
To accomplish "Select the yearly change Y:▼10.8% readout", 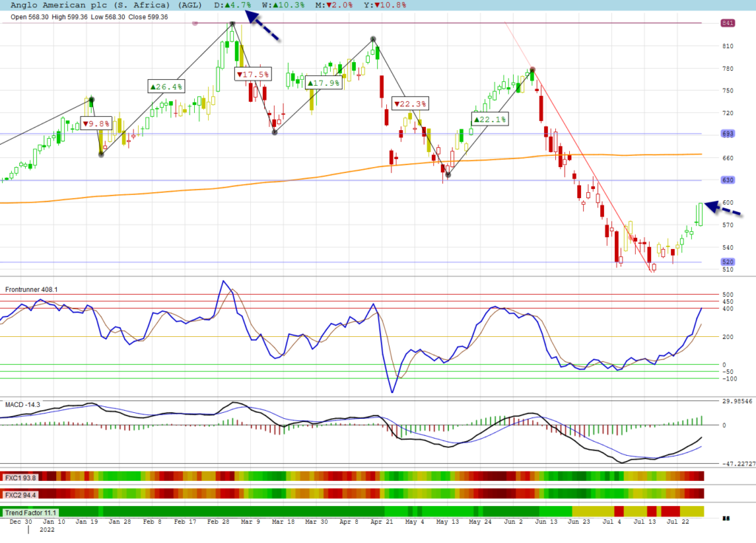I will coord(385,5).
